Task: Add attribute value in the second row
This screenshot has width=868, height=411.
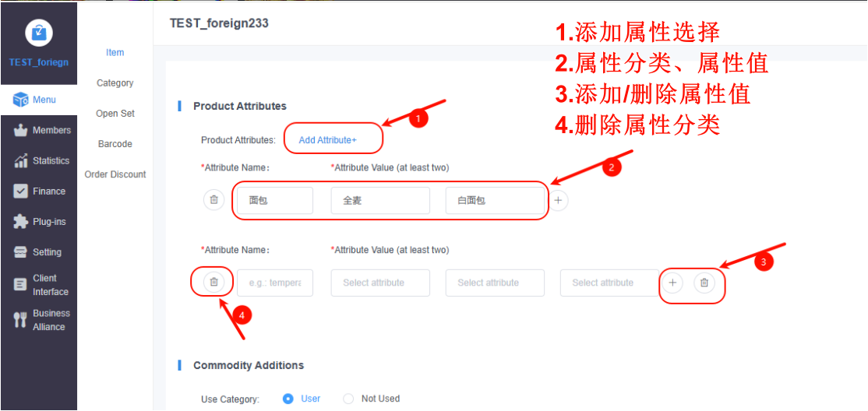Action: 672,283
